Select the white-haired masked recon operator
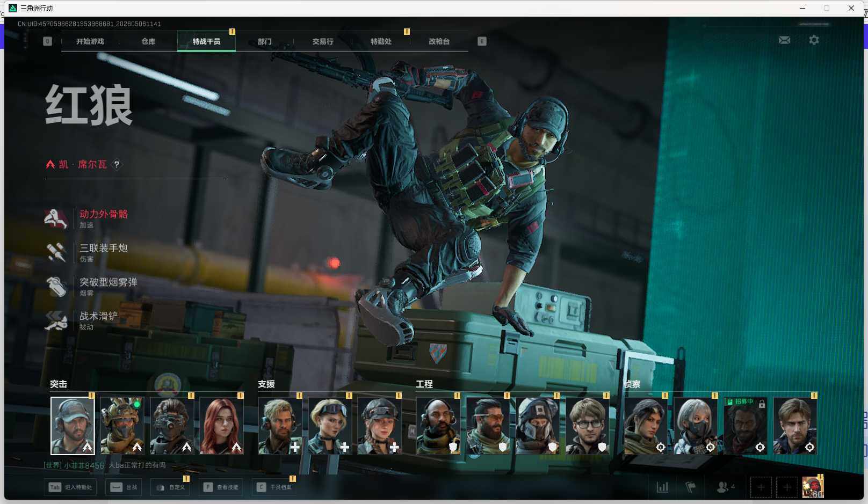The image size is (868, 504). (696, 426)
